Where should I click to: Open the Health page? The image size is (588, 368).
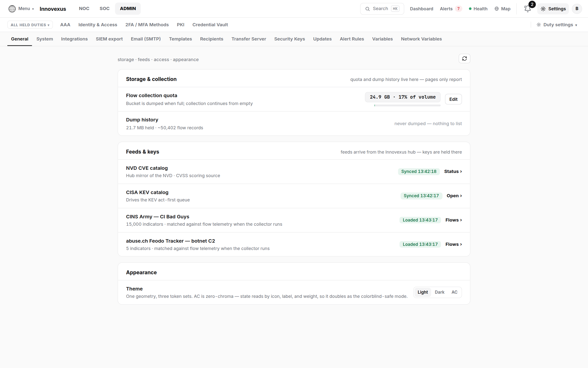pyautogui.click(x=478, y=9)
